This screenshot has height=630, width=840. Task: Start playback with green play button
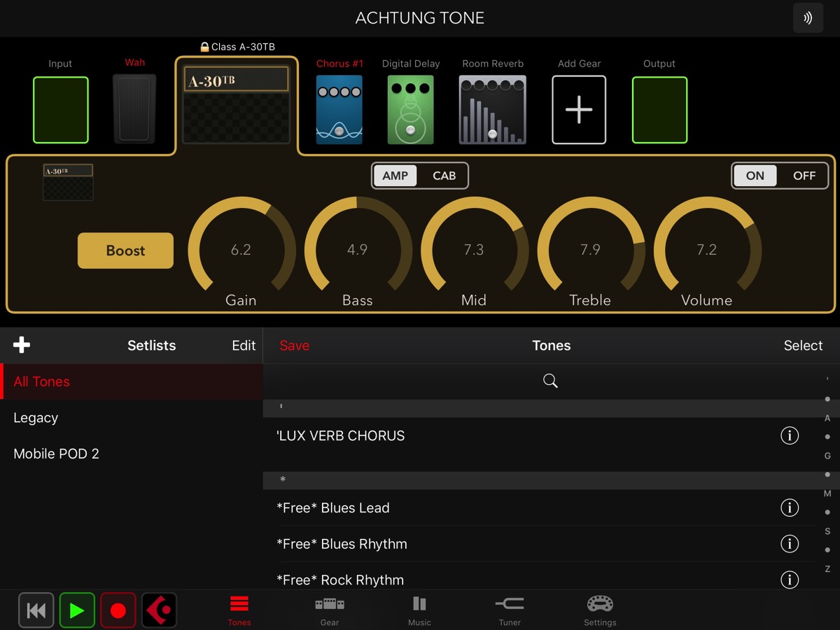tap(77, 610)
